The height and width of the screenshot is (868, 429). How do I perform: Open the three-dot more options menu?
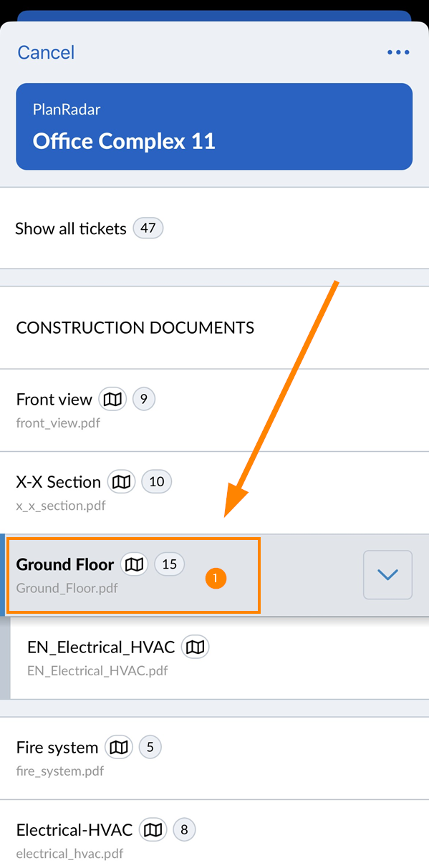coord(398,52)
